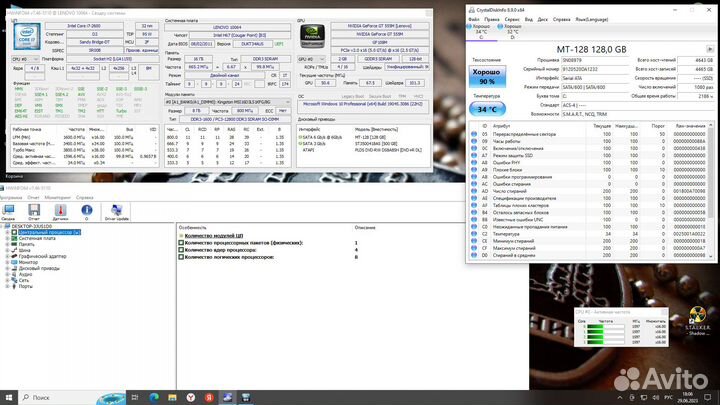Open the taskbar clock and date

687,397
